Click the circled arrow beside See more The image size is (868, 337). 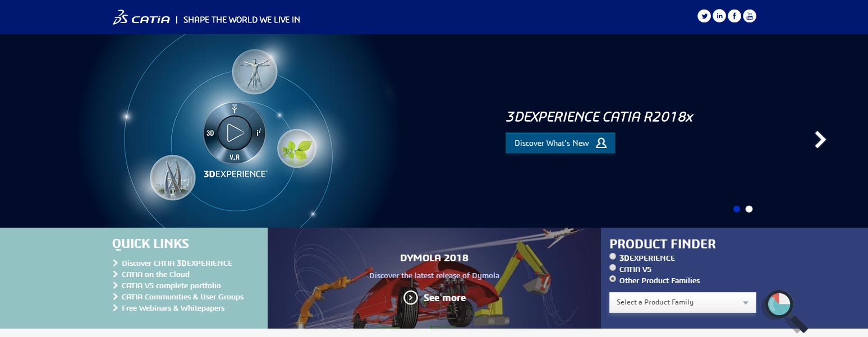click(411, 298)
